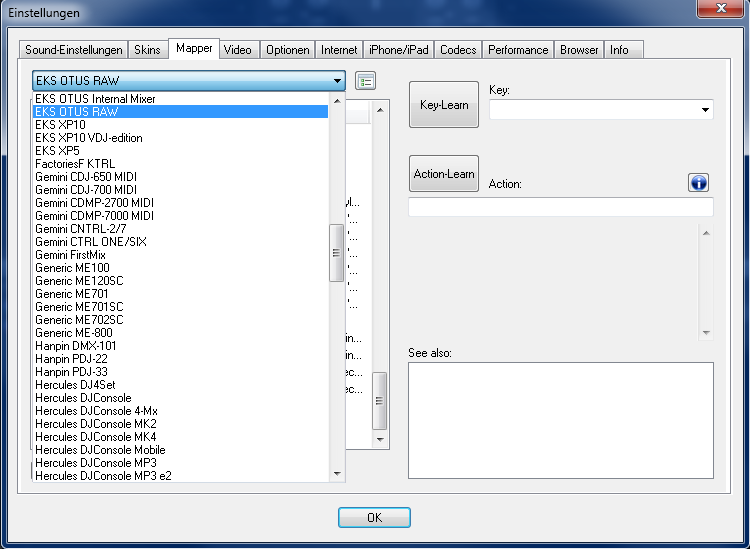Select Generic ME701
The width and height of the screenshot is (750, 549).
click(x=181, y=294)
